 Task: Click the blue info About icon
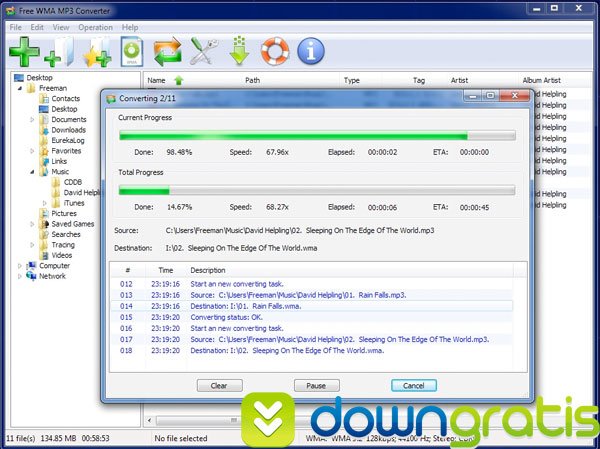[x=311, y=51]
